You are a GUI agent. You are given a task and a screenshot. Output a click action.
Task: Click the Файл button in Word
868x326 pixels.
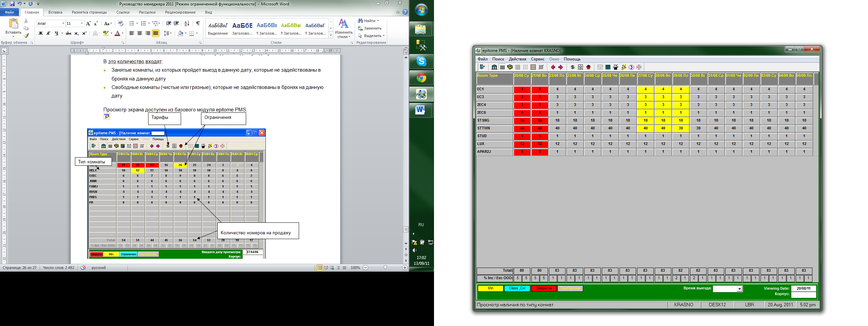click(9, 12)
